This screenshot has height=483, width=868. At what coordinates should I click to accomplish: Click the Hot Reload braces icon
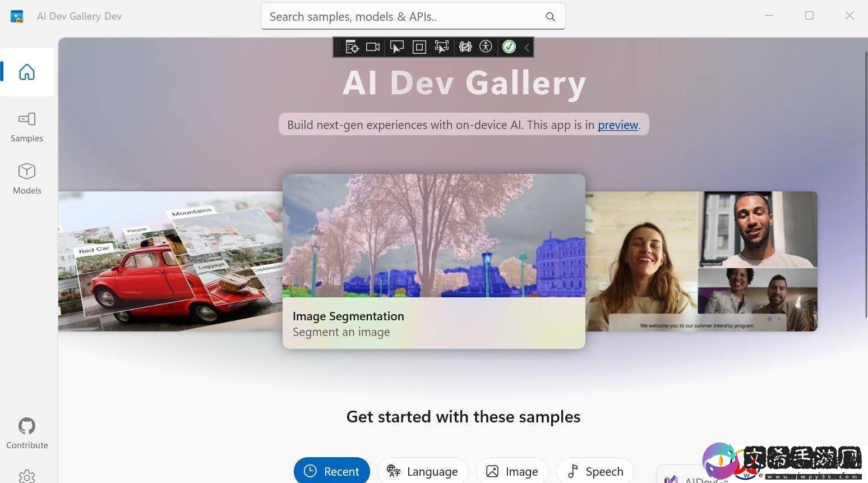click(465, 47)
